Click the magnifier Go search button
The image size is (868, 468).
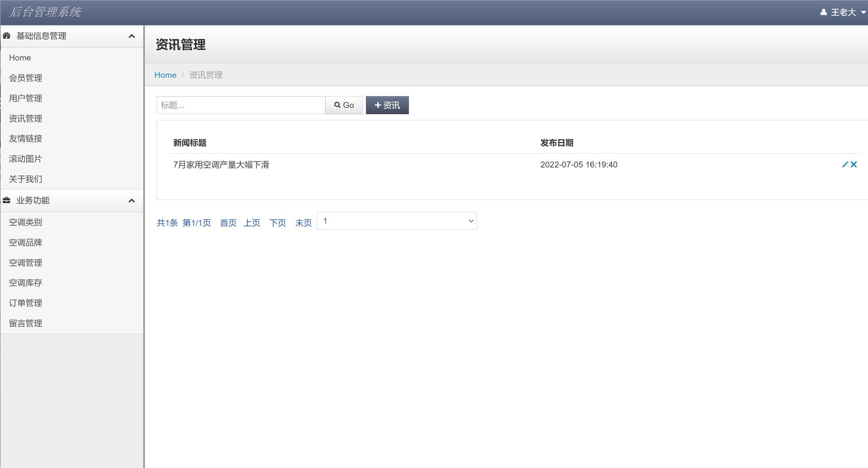[344, 105]
